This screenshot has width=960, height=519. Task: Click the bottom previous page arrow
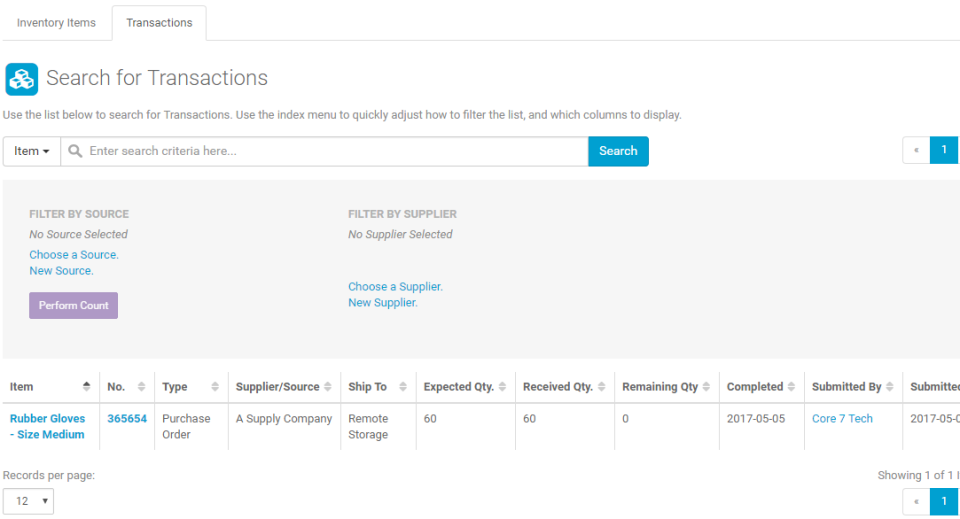[x=917, y=501]
